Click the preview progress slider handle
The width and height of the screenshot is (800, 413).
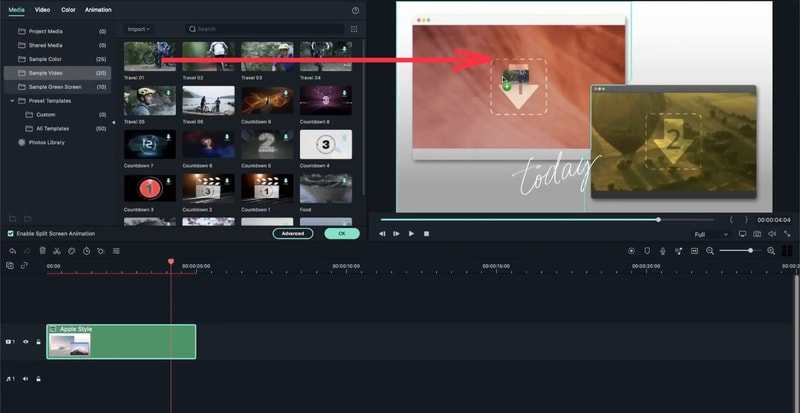[x=658, y=220]
